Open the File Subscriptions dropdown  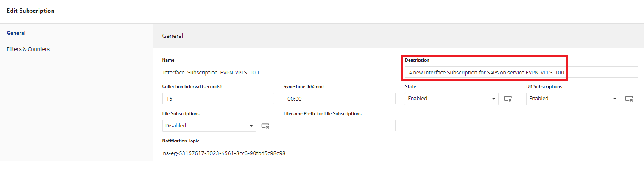[209, 126]
